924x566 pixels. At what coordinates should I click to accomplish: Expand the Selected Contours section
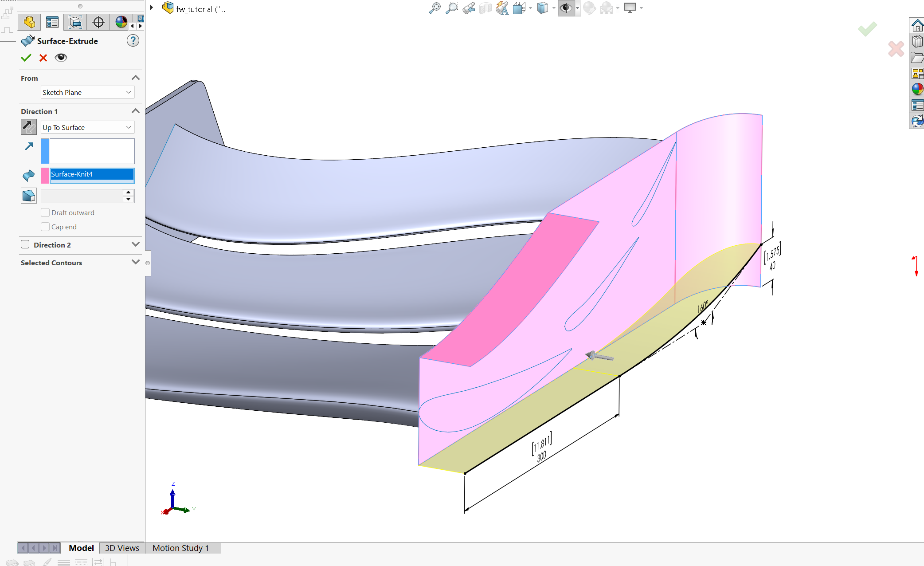click(x=135, y=263)
